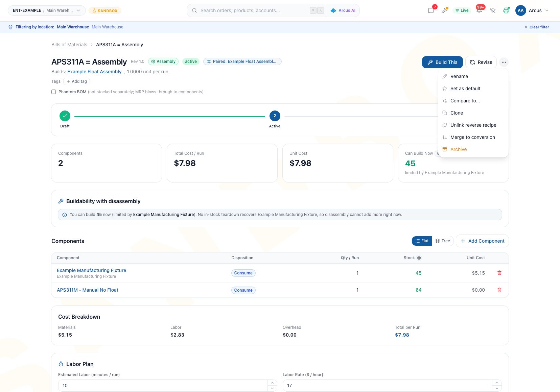
Task: Click Consume disposition for APS311M row
Action: click(x=243, y=290)
